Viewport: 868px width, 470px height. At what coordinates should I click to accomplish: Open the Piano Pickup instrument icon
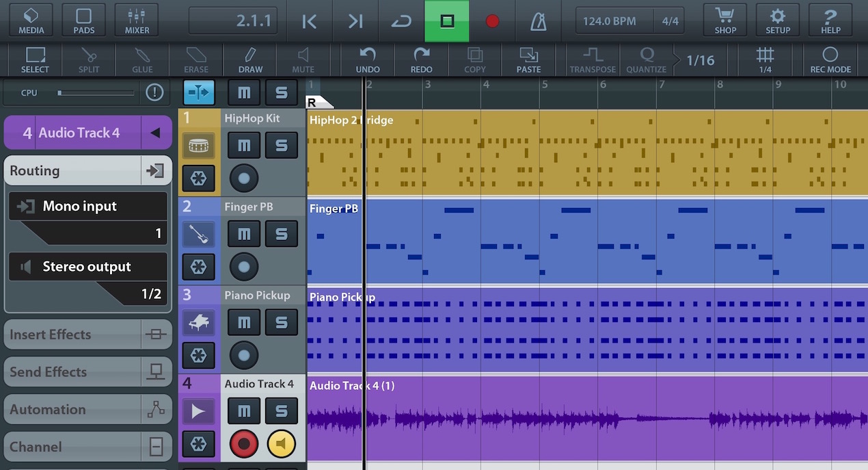click(x=198, y=322)
